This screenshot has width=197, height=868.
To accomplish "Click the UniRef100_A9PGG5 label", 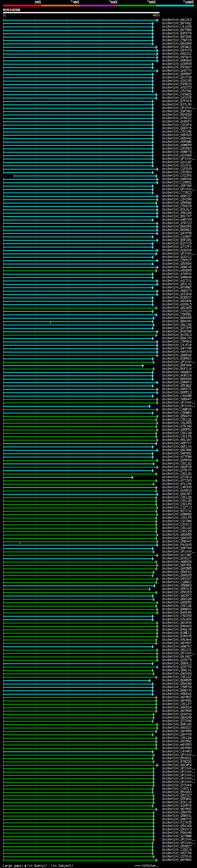I will tap(177, 135).
